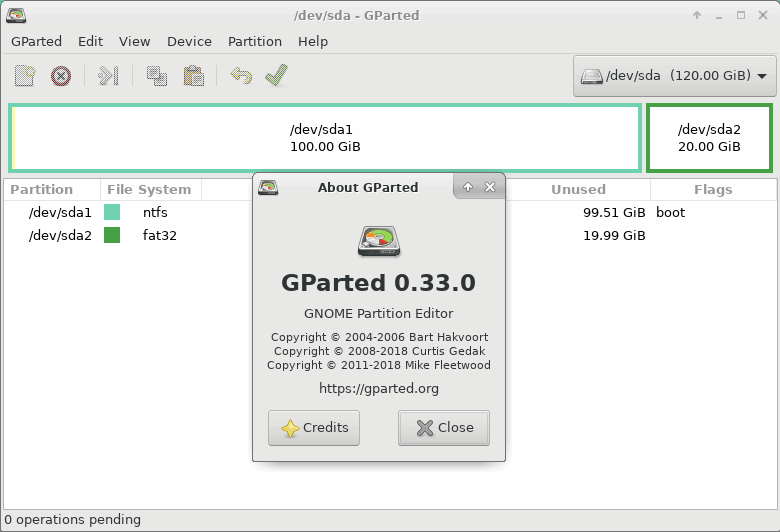Select the /dev/sda1 block in disk map
The width and height of the screenshot is (780, 532).
325,138
